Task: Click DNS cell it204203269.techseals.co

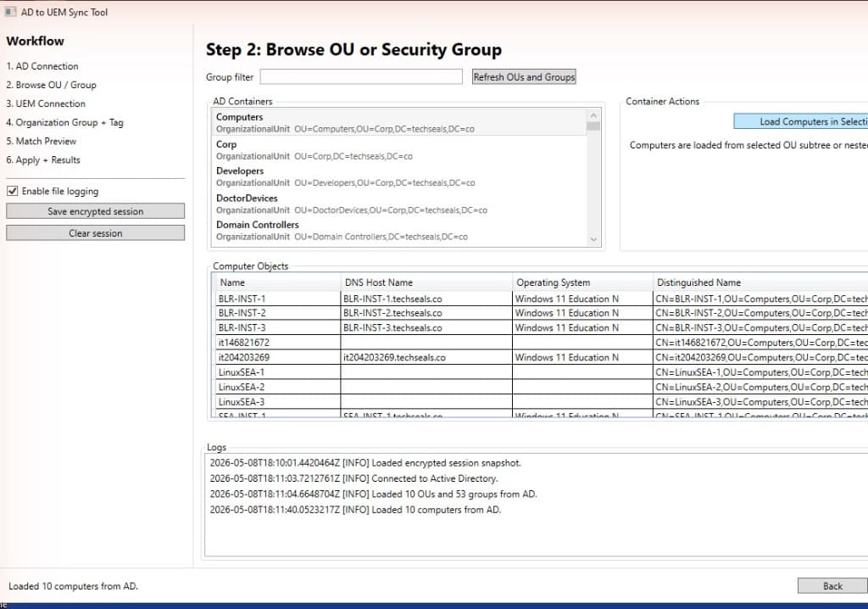Action: tap(426, 357)
